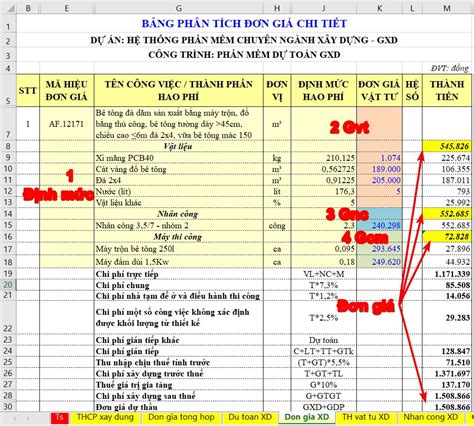This screenshot has width=474, height=426.
Task: Select row 30 header
Action: click(8, 407)
